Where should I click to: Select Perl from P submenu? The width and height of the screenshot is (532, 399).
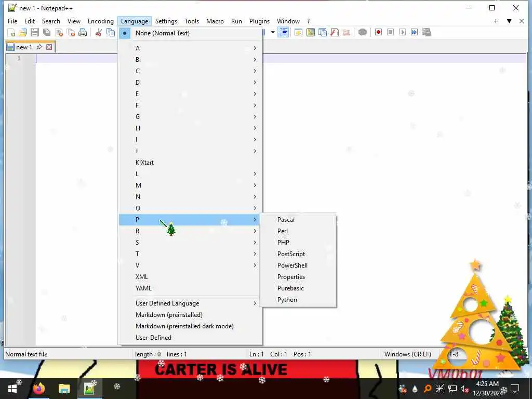pyautogui.click(x=298, y=231)
